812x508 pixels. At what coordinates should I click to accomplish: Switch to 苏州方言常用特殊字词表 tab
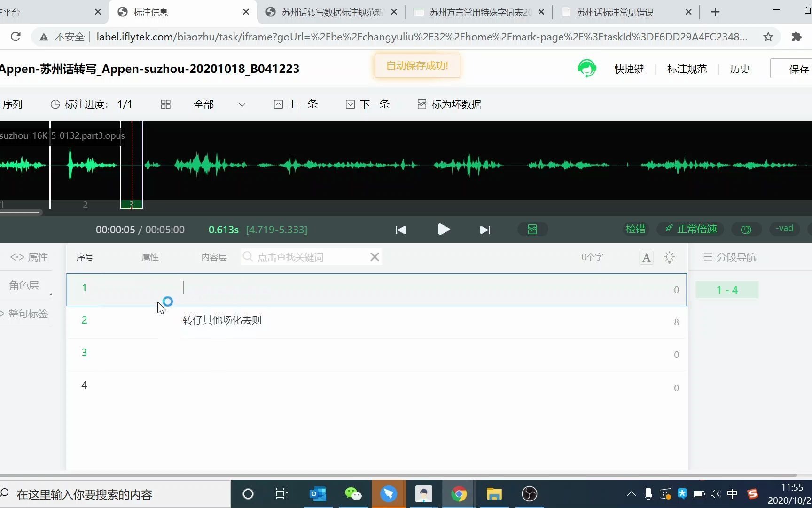pyautogui.click(x=479, y=12)
